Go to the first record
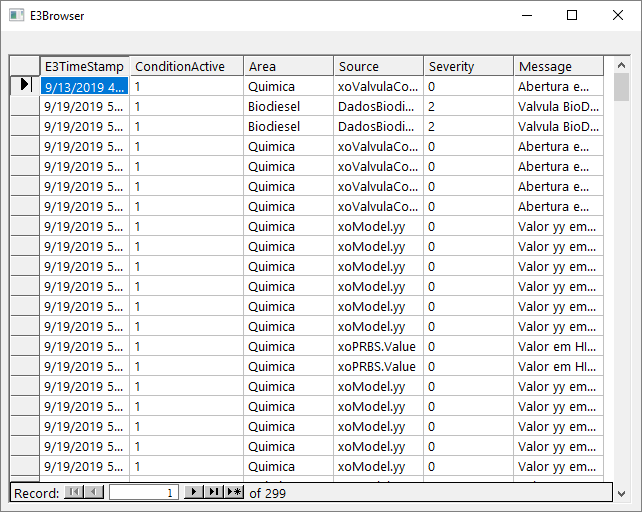642x512 pixels. (x=74, y=492)
